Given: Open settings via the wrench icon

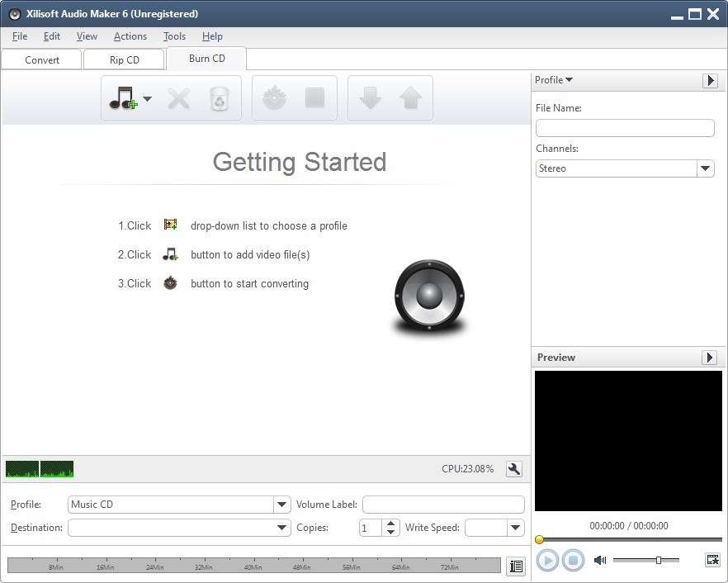Looking at the screenshot, I should pyautogui.click(x=513, y=468).
